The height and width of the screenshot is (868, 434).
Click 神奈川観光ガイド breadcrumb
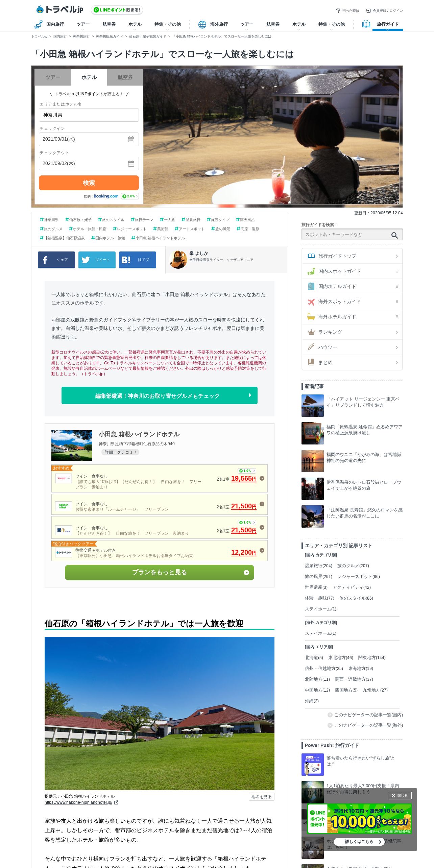pos(109,37)
